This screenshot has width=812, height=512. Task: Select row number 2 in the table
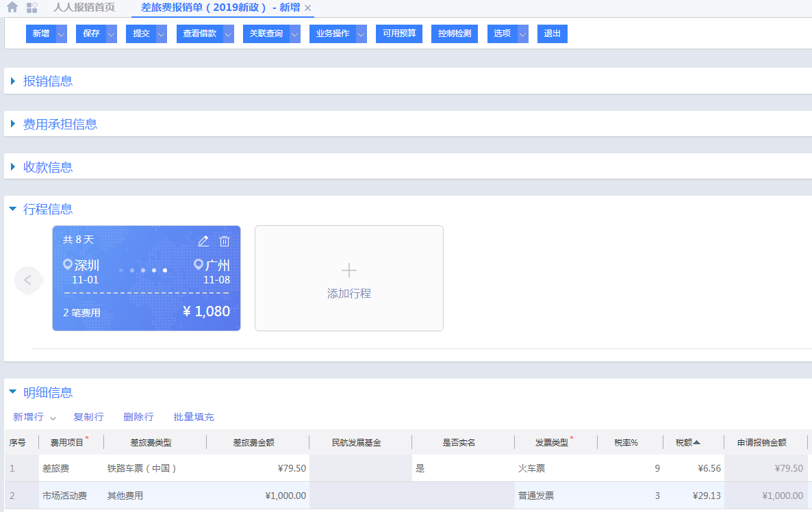coord(22,496)
